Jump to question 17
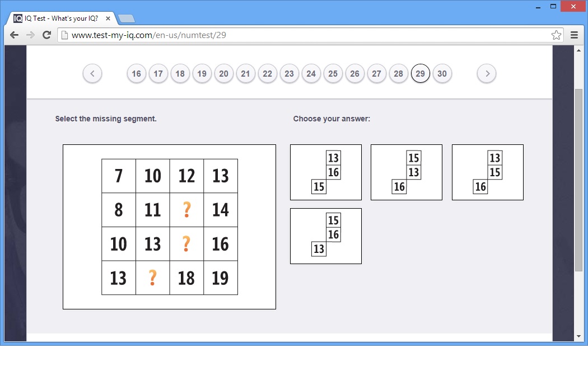 [x=158, y=73]
